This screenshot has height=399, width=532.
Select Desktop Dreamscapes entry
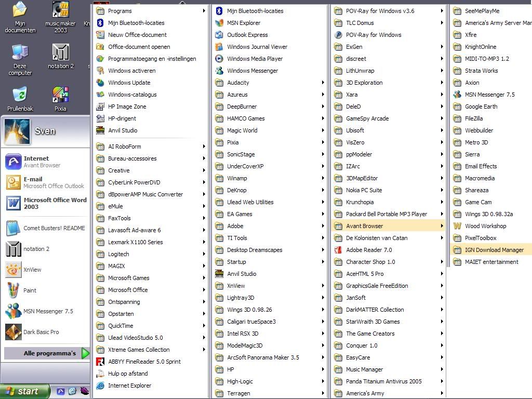(269, 250)
